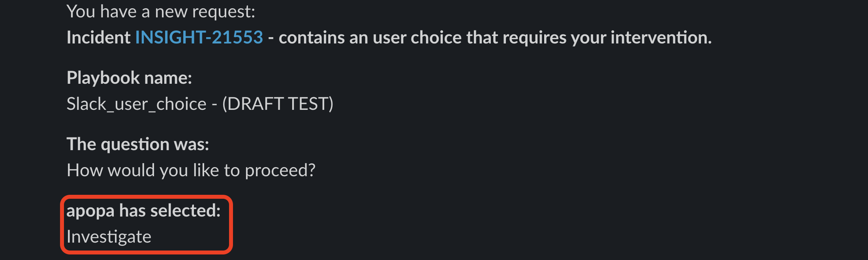Click the word 'intervention.' ending the incident line
This screenshot has width=868, height=260.
661,38
